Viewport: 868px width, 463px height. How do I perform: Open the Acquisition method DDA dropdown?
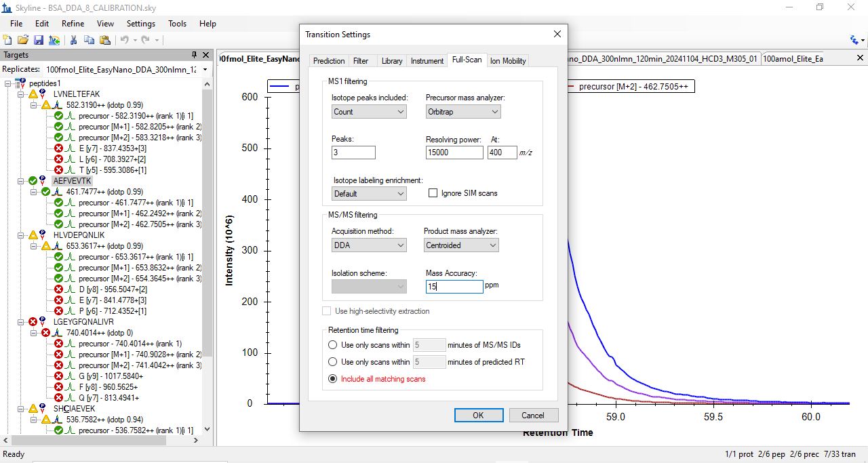368,245
